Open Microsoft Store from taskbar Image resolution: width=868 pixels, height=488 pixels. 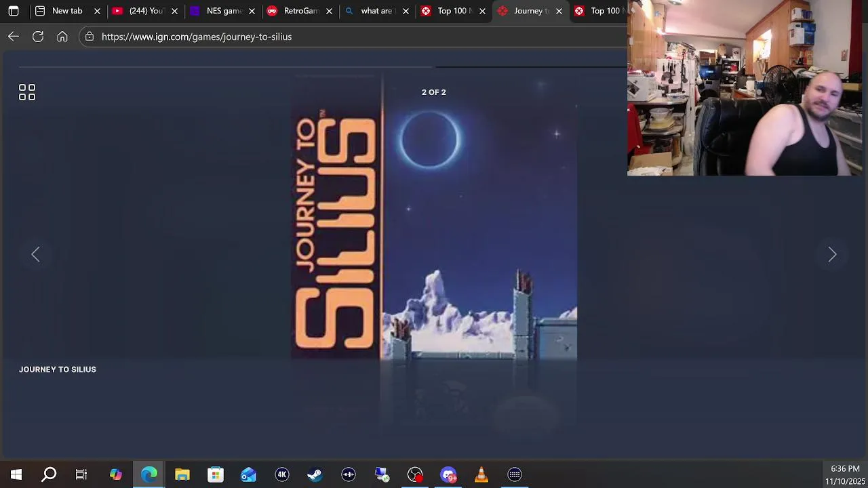click(x=216, y=474)
